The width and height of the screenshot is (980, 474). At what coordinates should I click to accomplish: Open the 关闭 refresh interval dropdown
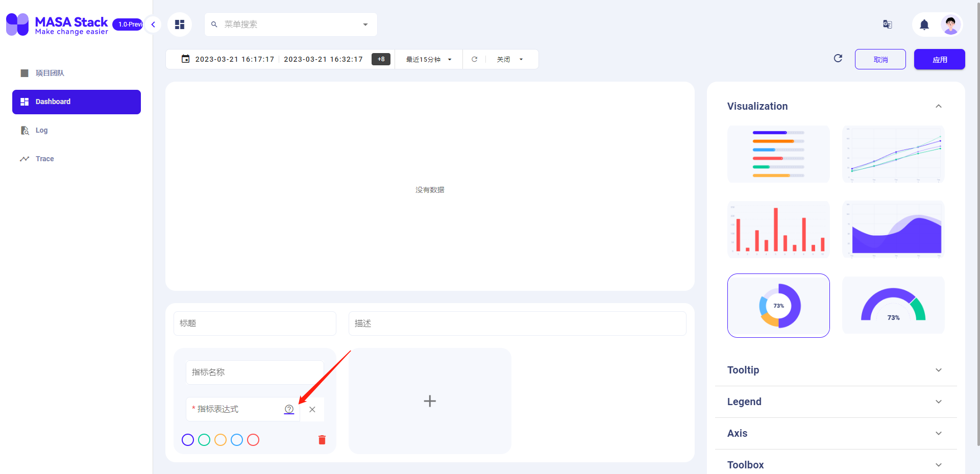pyautogui.click(x=510, y=59)
